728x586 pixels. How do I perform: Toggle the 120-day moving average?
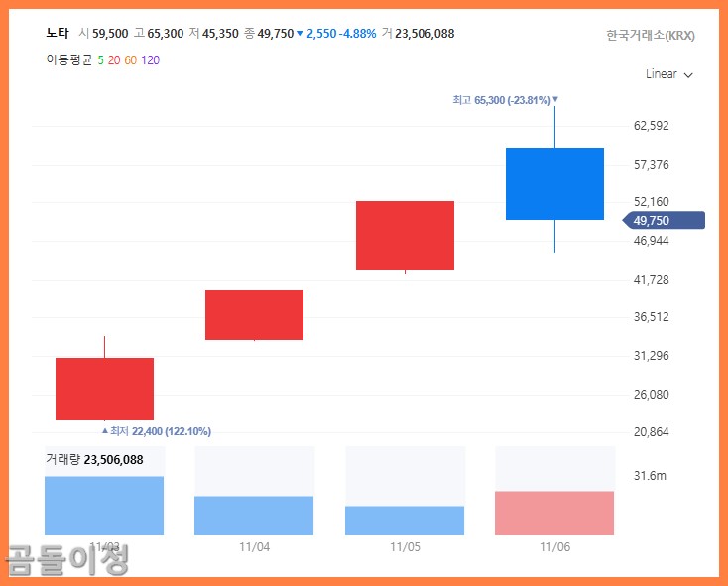(151, 59)
